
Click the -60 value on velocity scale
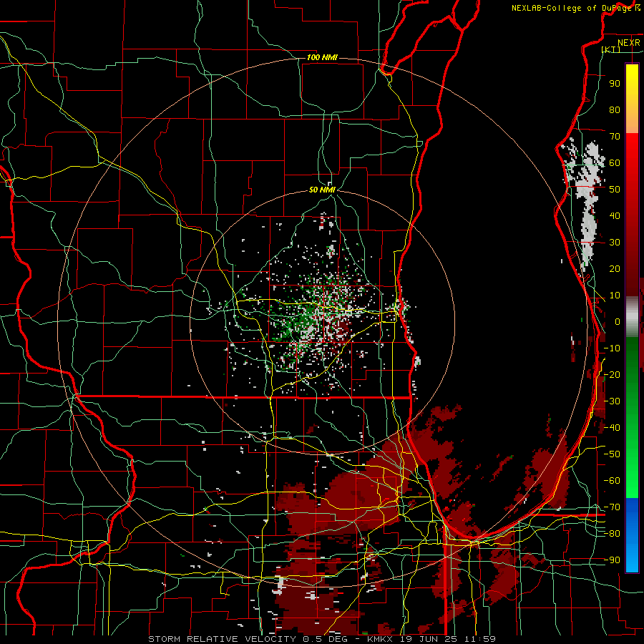click(612, 481)
